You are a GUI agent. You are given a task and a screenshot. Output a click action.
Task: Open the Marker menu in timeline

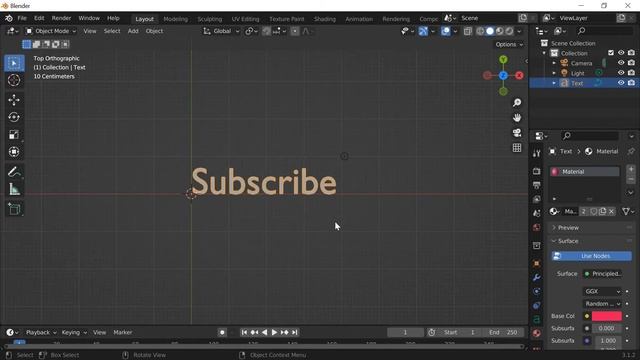122,332
